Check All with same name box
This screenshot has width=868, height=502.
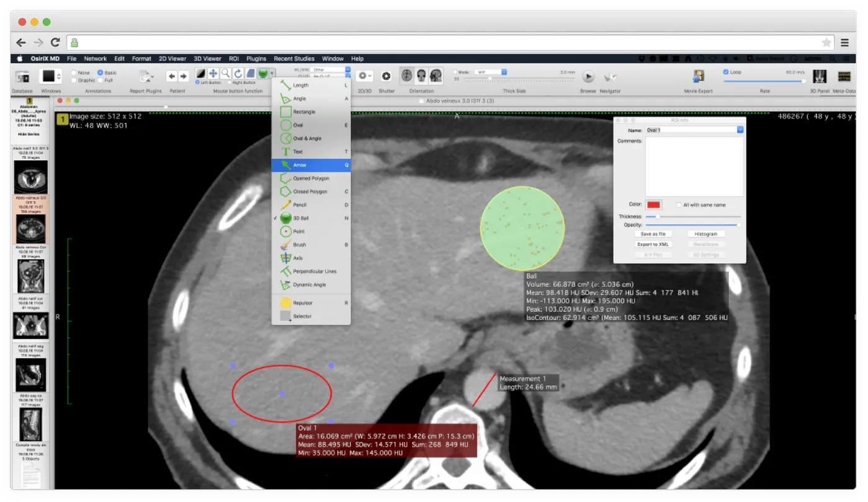click(x=680, y=205)
